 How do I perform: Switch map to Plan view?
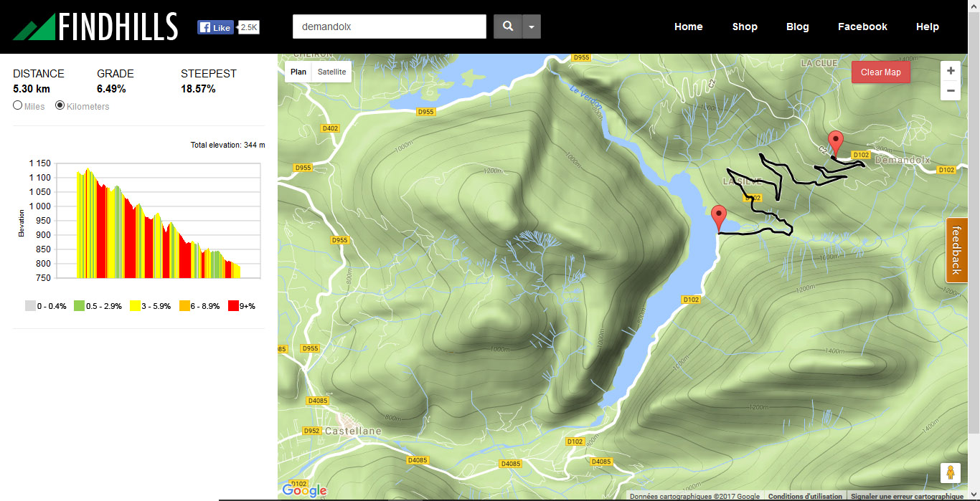[298, 72]
